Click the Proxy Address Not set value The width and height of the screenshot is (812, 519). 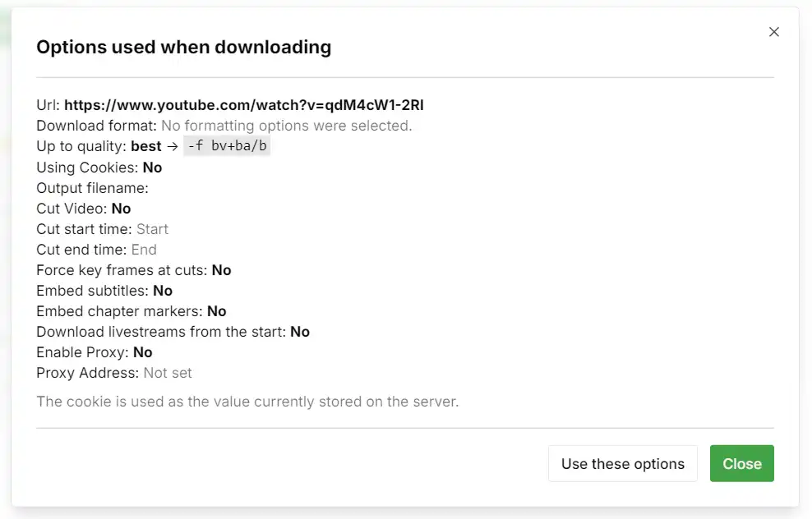168,373
